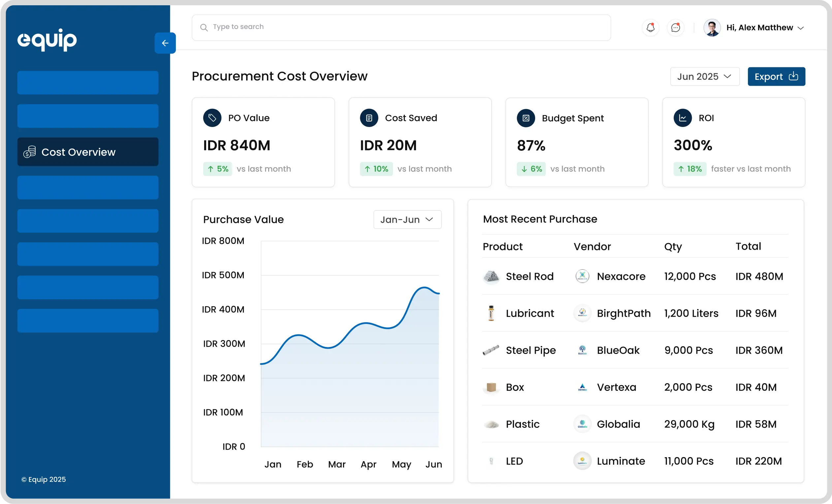Click the notification bell icon
Screen dimensions: 832x504
pos(650,28)
